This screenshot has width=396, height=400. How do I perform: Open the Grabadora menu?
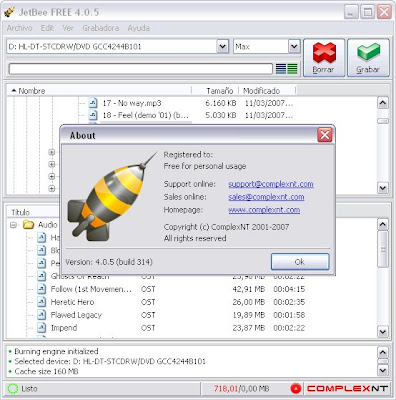[101, 28]
